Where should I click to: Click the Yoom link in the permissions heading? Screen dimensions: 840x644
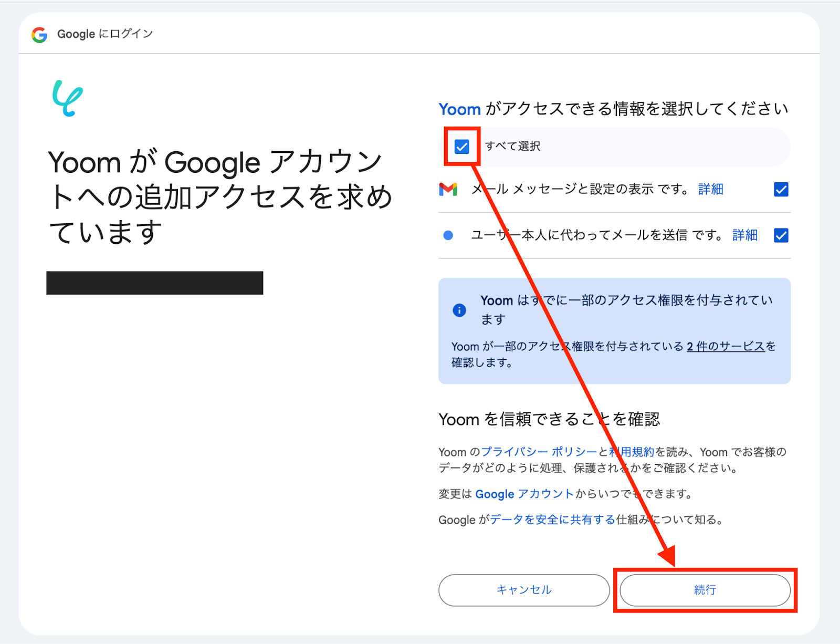[459, 109]
